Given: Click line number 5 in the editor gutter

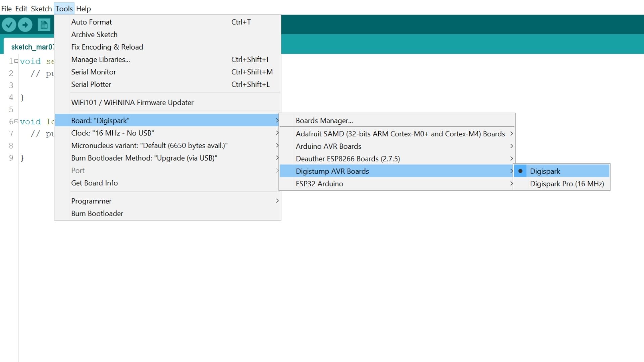Looking at the screenshot, I should [x=11, y=110].
